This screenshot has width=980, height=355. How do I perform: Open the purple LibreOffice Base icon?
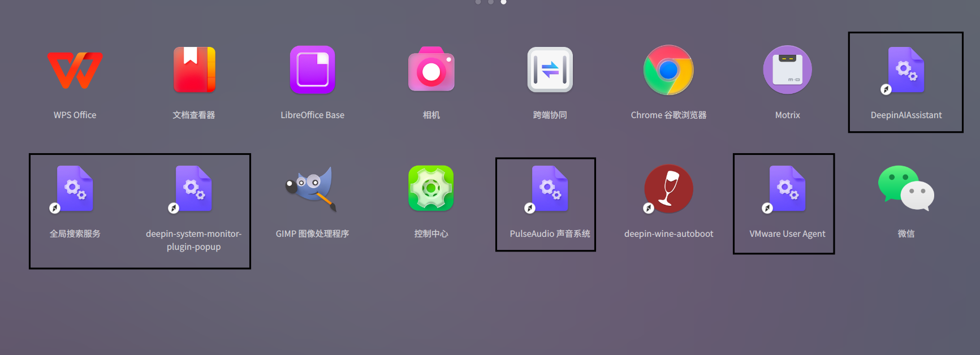tap(313, 70)
